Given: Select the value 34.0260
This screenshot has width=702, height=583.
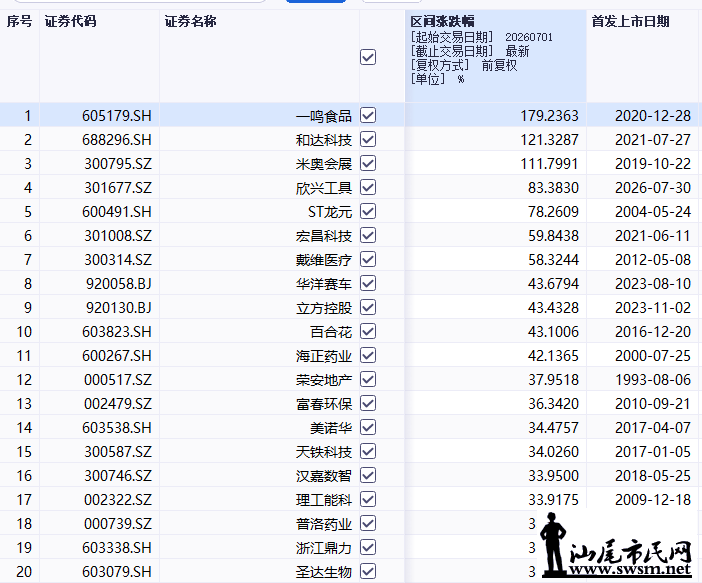Looking at the screenshot, I should click(553, 452).
